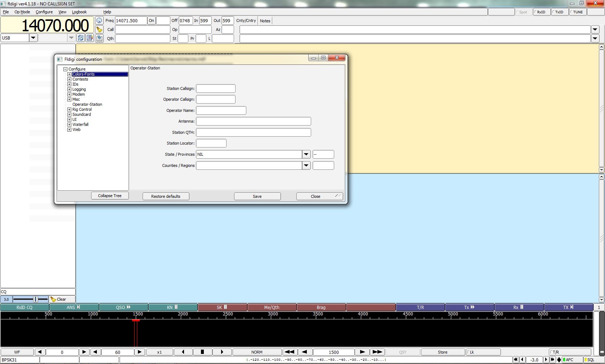
Task: Click squelch single-right arrow near -3.0
Action: [x=546, y=360]
